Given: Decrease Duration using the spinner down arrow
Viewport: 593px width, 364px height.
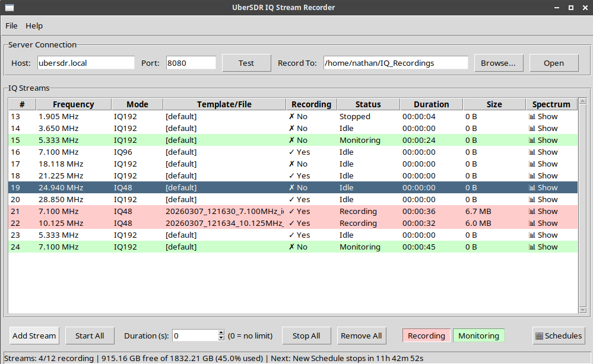Looking at the screenshot, I should 220,338.
